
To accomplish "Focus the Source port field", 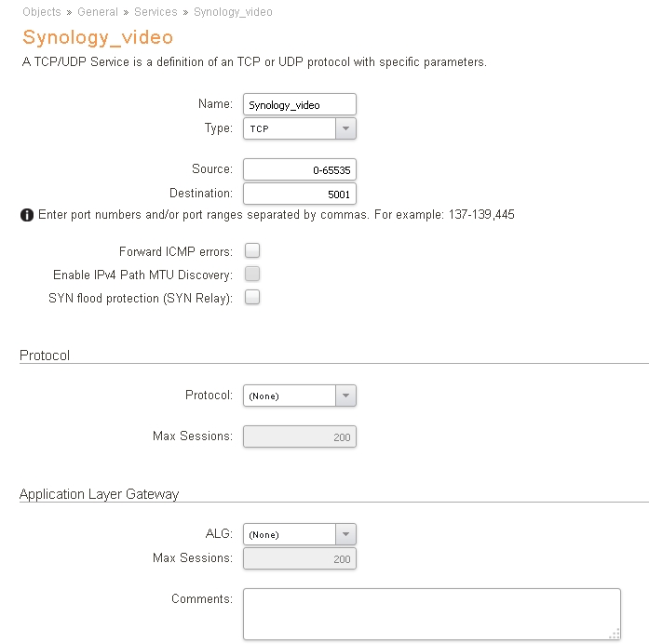I will pyautogui.click(x=300, y=169).
